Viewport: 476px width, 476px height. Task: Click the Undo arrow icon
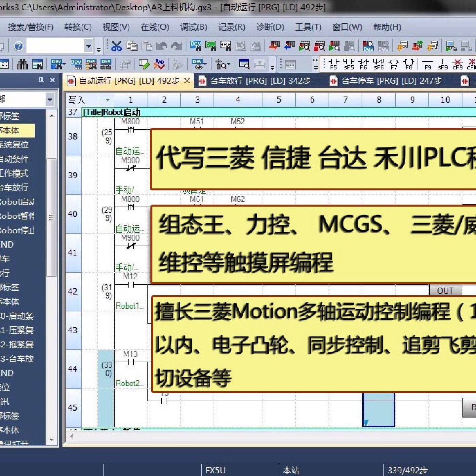(162, 46)
